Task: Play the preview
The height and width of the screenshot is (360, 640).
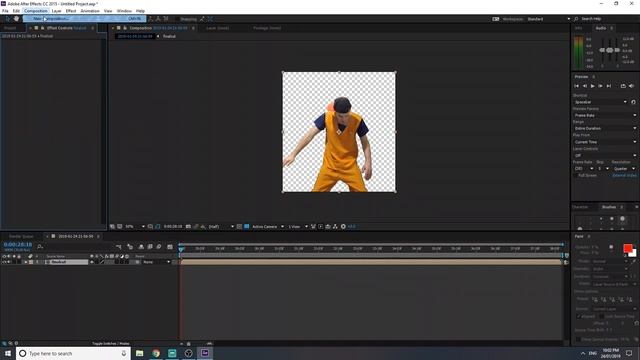Action: [x=593, y=86]
